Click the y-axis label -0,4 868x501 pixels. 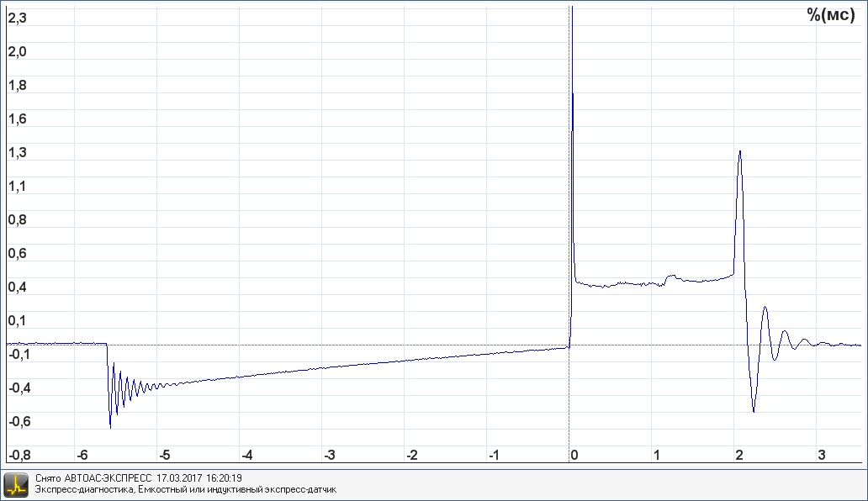click(x=19, y=388)
